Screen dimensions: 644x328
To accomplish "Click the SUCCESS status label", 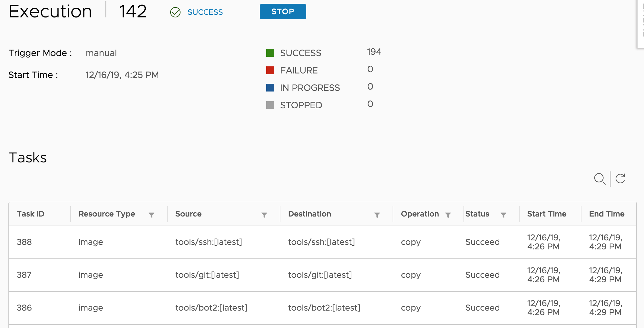I will [x=205, y=12].
